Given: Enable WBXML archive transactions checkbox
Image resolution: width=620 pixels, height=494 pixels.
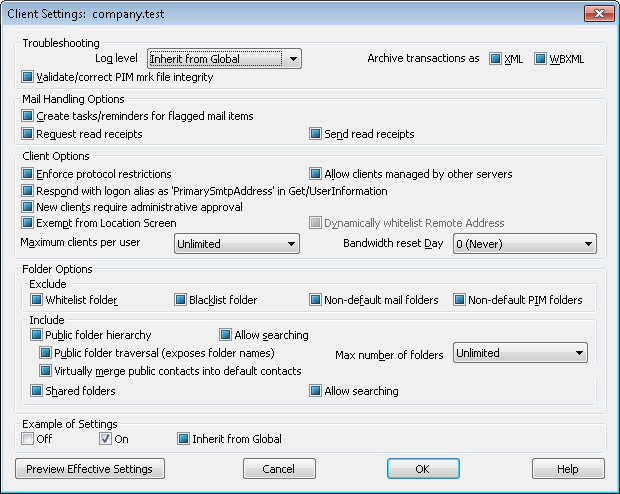Looking at the screenshot, I should tap(541, 59).
